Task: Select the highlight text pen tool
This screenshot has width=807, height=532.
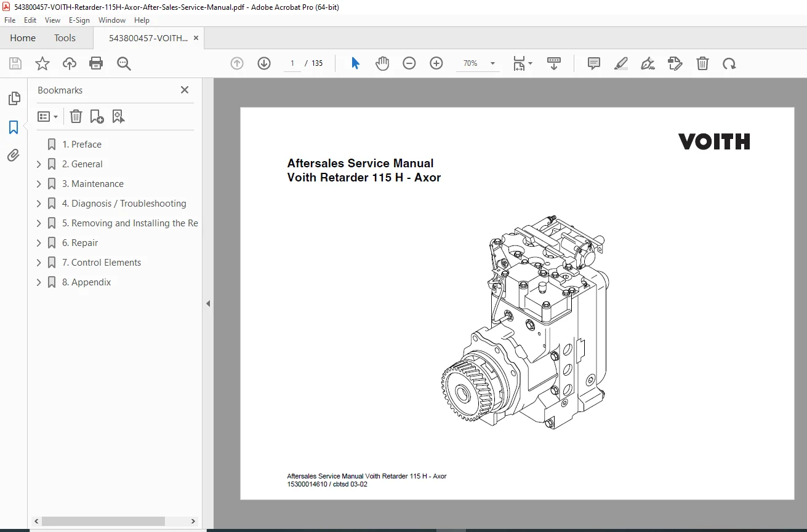Action: 621,63
